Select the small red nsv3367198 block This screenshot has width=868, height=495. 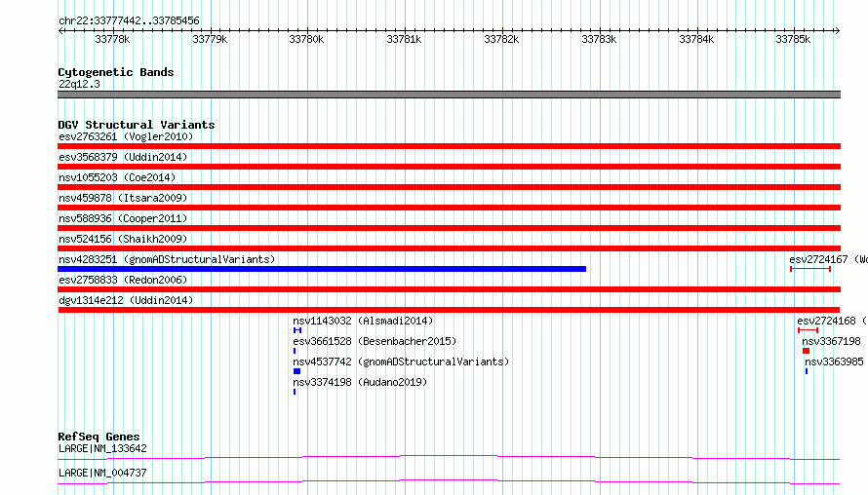806,351
